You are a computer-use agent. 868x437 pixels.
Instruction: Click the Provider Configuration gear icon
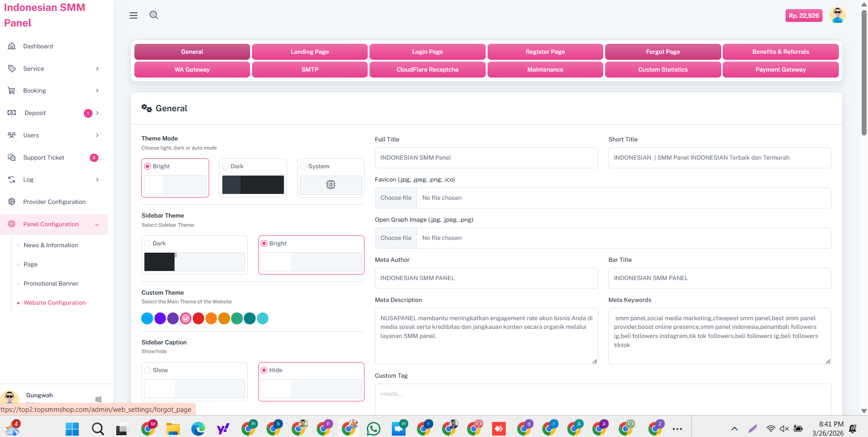pyautogui.click(x=12, y=202)
